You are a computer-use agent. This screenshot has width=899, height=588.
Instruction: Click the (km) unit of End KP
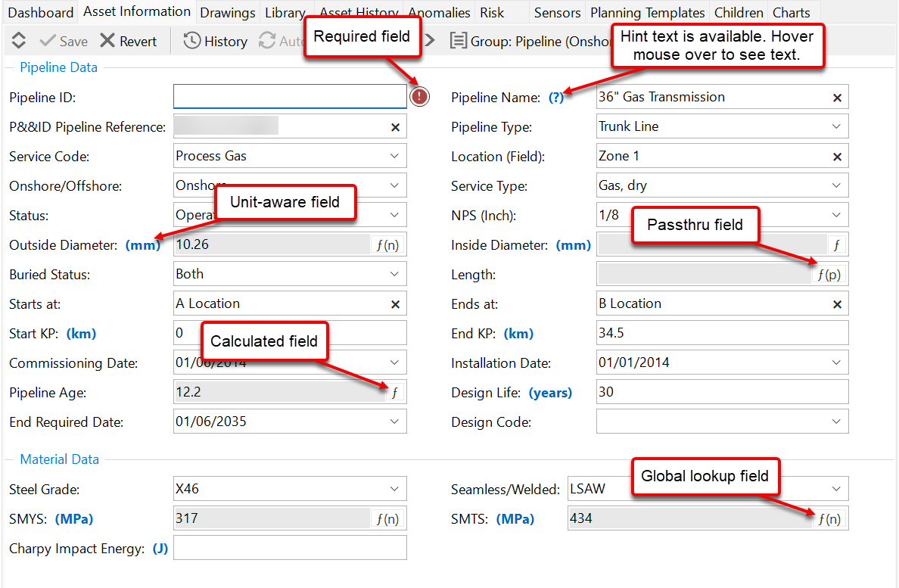coord(518,334)
